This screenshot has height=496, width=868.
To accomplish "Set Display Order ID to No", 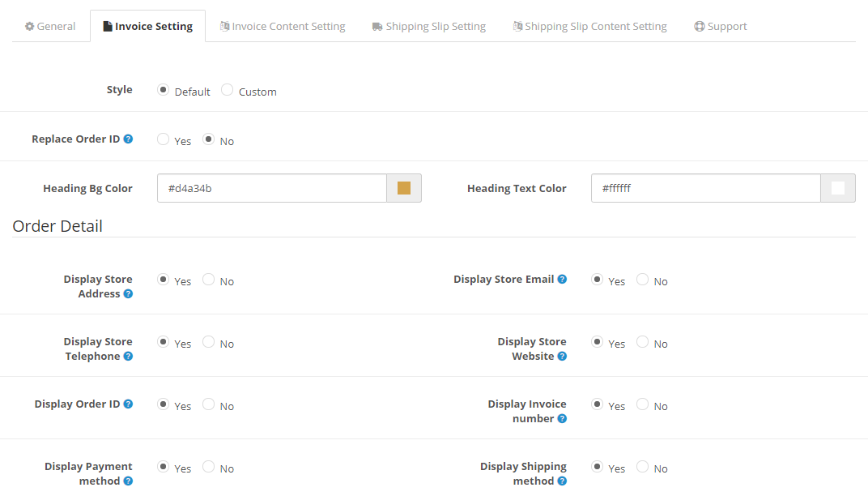I will click(x=208, y=404).
